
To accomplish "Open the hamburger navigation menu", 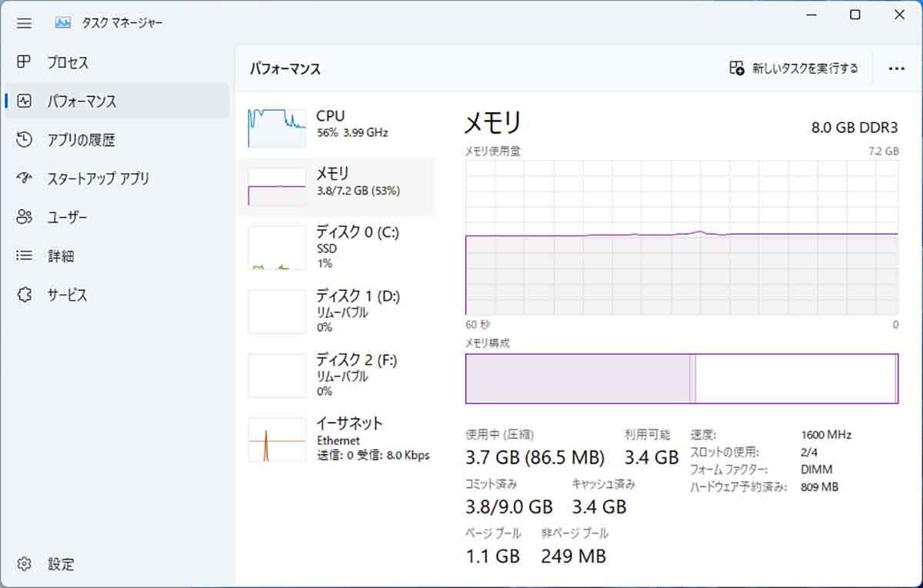I will [x=24, y=23].
